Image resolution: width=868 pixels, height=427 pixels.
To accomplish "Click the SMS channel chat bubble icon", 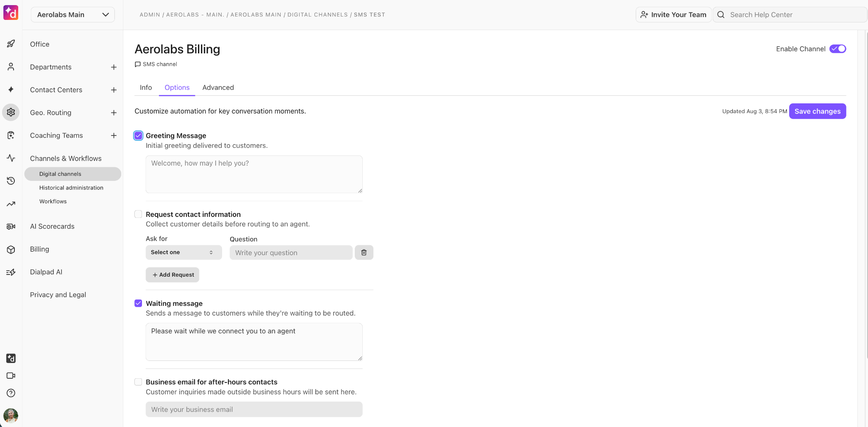I will (138, 64).
